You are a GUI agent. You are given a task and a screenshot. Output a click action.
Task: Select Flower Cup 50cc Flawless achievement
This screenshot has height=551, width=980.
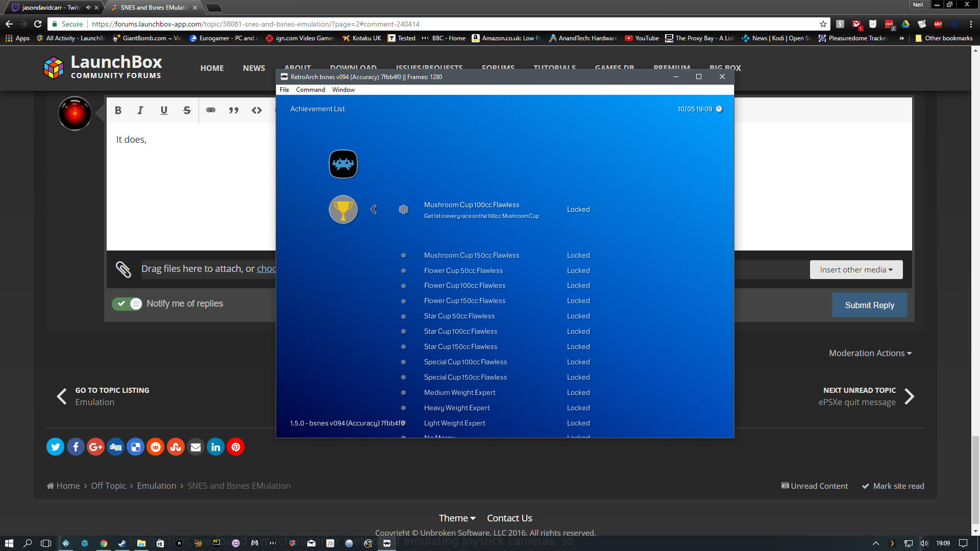pyautogui.click(x=463, y=271)
